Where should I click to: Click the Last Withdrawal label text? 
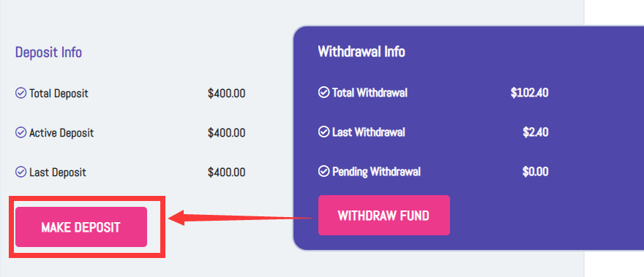[369, 132]
